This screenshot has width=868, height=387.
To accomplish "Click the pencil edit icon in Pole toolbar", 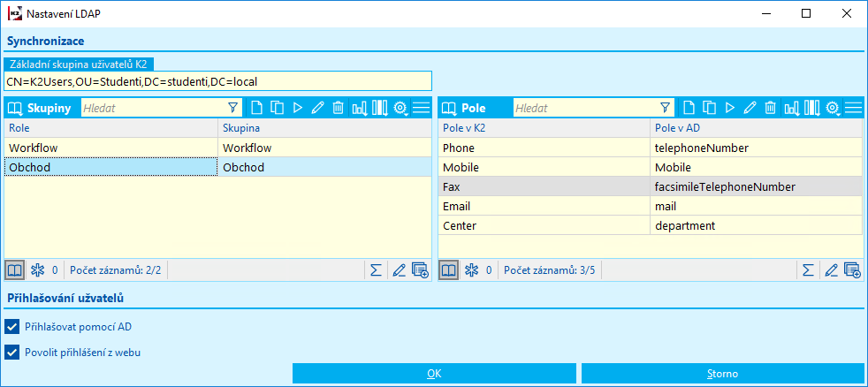I will [750, 108].
